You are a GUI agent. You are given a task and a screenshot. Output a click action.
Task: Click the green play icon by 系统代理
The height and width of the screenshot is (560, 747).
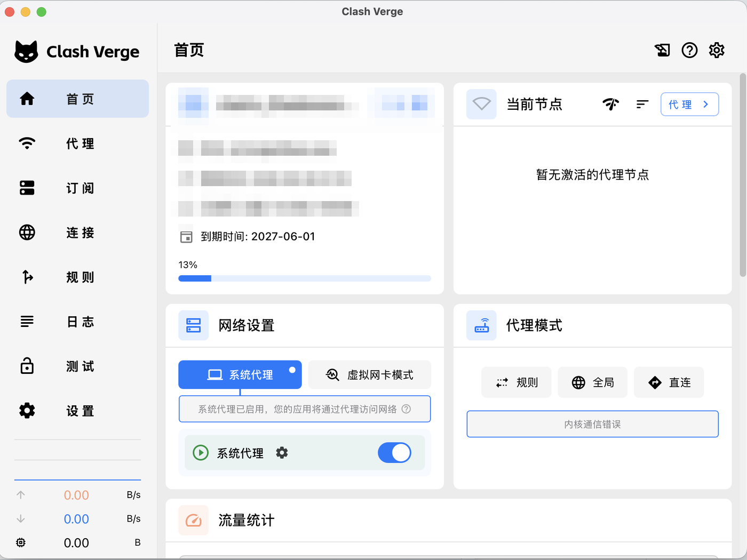tap(201, 453)
